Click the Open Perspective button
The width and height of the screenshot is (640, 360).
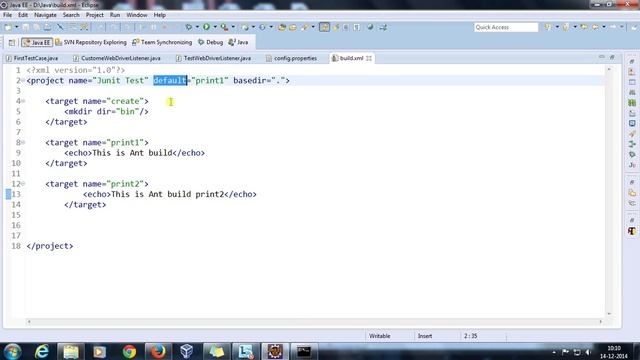(12, 42)
